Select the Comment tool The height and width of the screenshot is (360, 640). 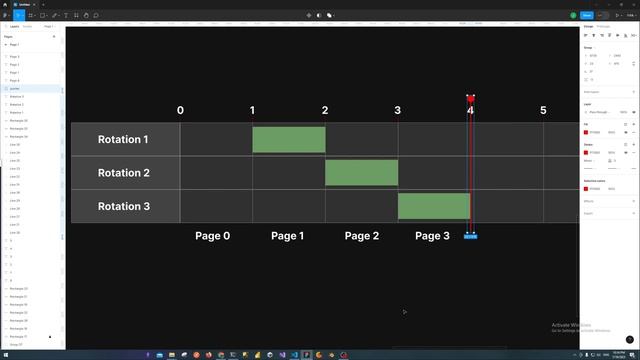(96, 16)
